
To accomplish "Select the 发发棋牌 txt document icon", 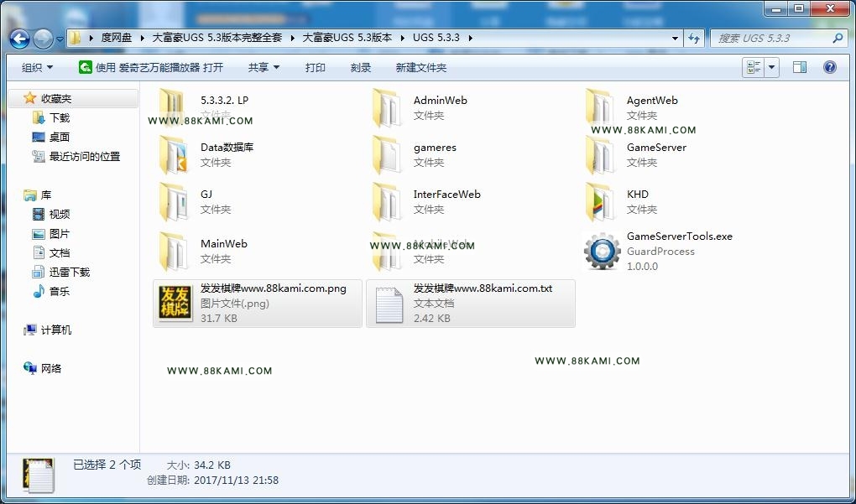I will click(389, 304).
